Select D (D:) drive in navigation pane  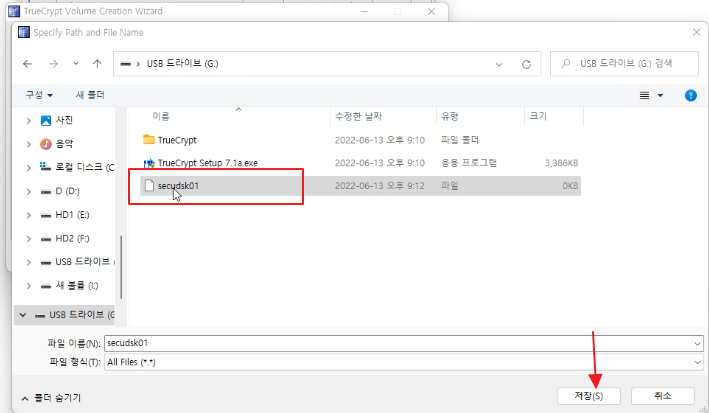pos(67,191)
